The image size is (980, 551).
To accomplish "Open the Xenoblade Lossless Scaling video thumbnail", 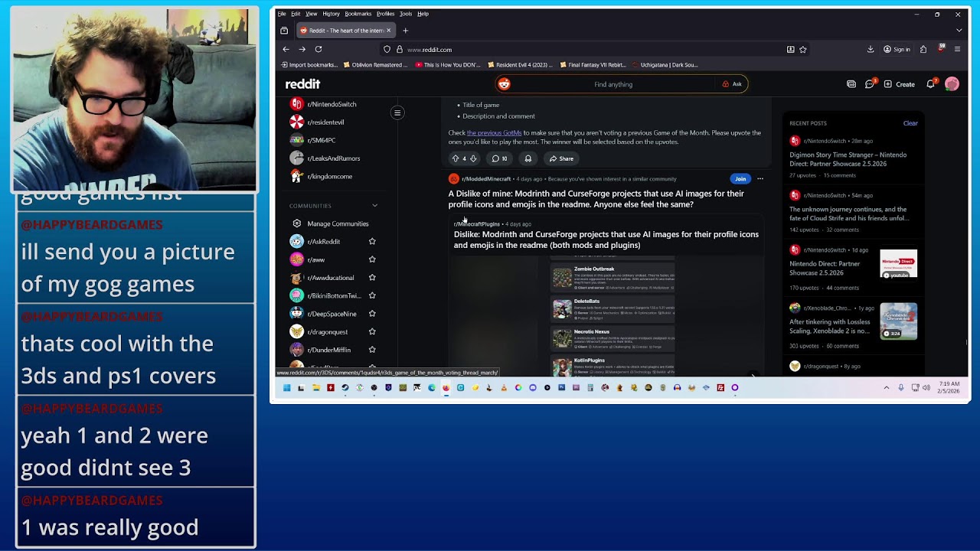I will click(898, 321).
